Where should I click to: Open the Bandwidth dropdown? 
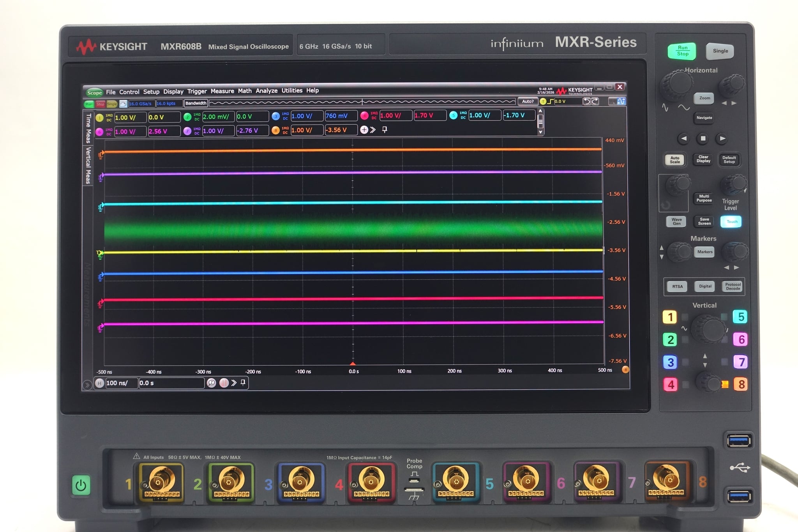click(x=196, y=103)
